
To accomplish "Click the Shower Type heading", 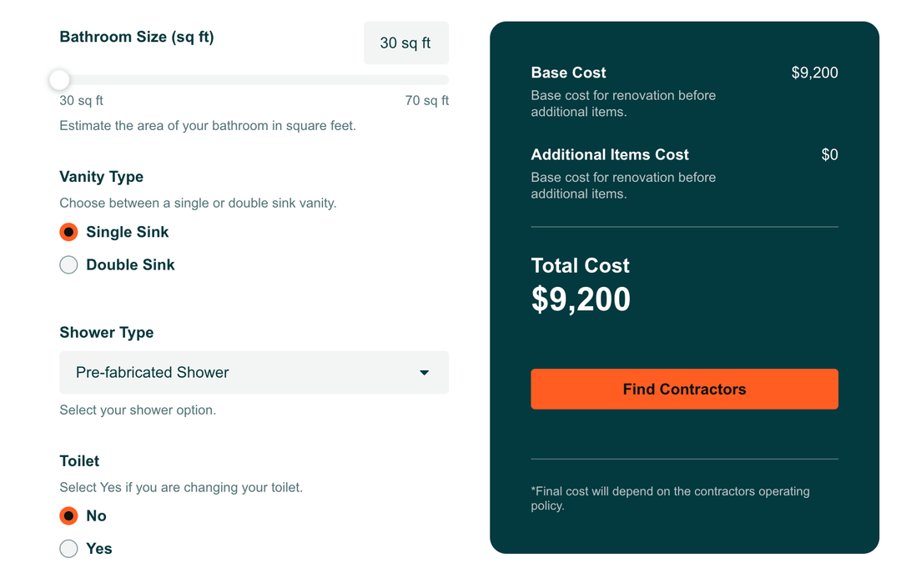I will [107, 333].
